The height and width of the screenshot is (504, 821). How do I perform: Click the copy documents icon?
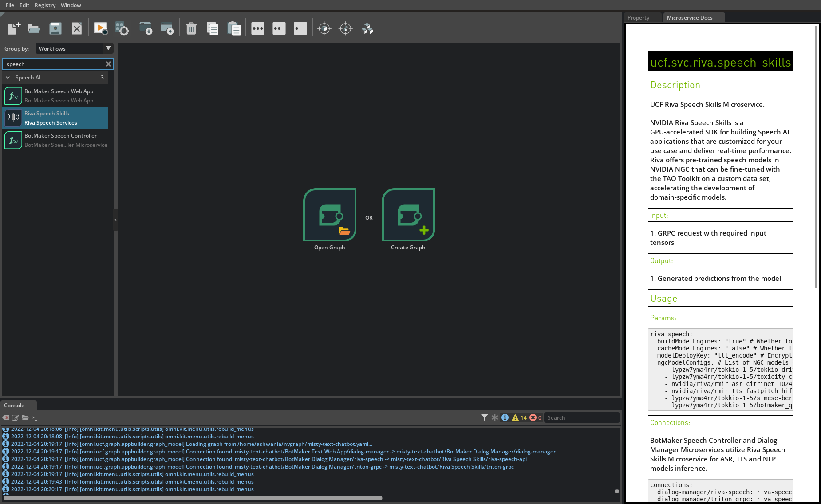click(213, 29)
